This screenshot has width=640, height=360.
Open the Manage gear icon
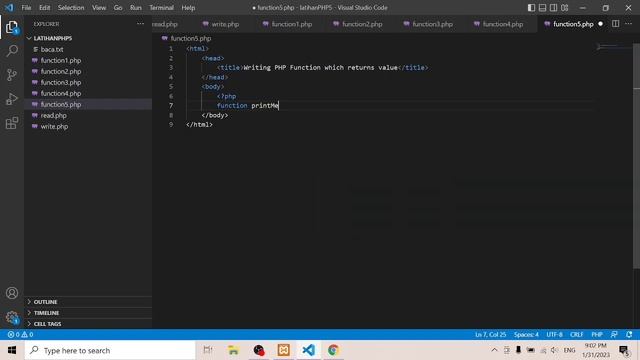coord(12,317)
